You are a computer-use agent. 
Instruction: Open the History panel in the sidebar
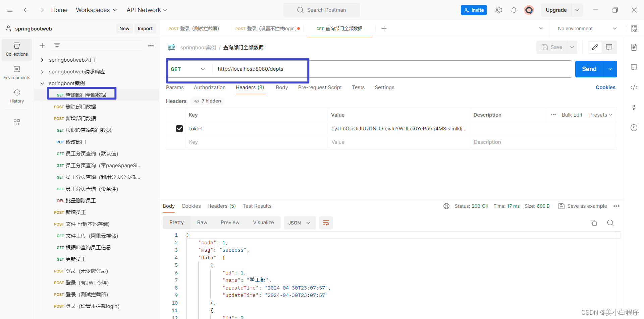click(16, 96)
